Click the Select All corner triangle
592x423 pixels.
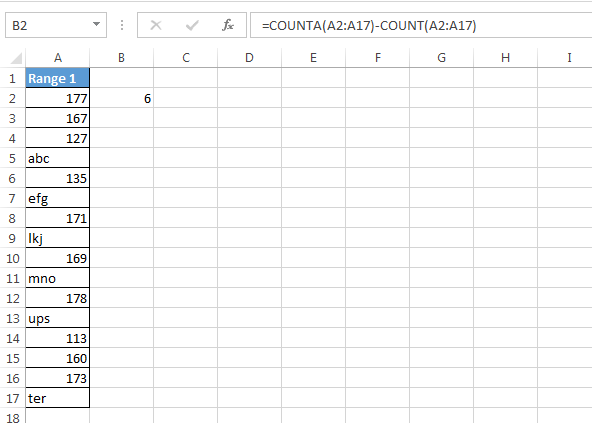(16, 59)
